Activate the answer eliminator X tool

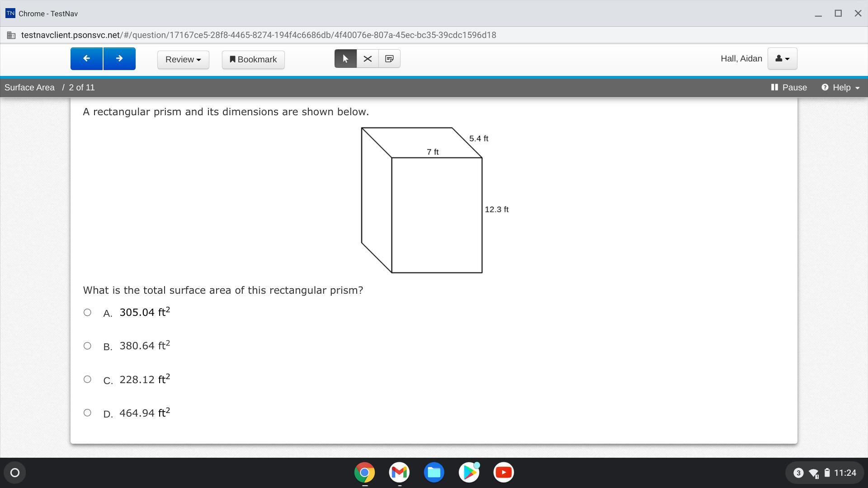(x=368, y=59)
